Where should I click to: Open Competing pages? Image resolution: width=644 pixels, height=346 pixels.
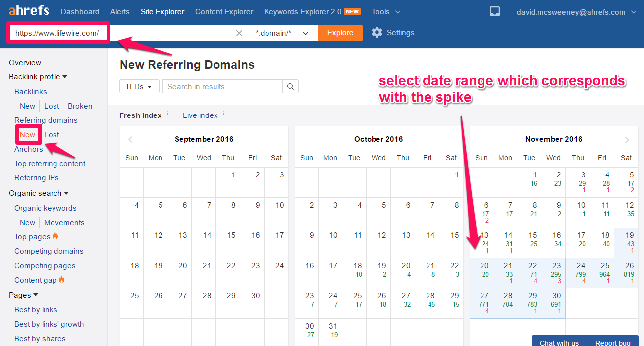point(45,266)
